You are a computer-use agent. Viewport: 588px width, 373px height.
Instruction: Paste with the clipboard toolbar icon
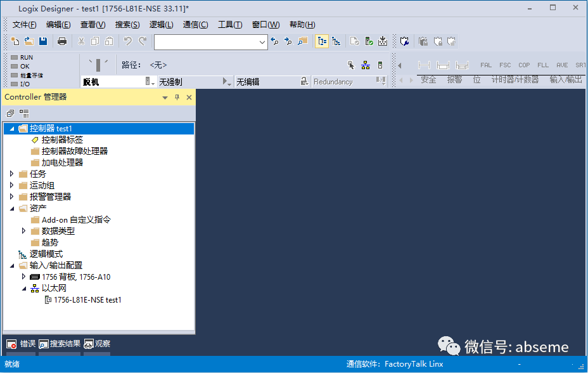click(109, 41)
